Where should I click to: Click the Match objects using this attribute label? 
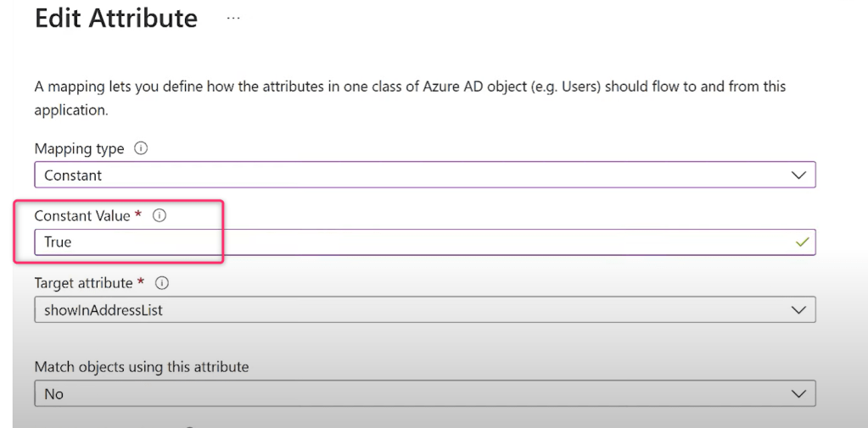(142, 367)
